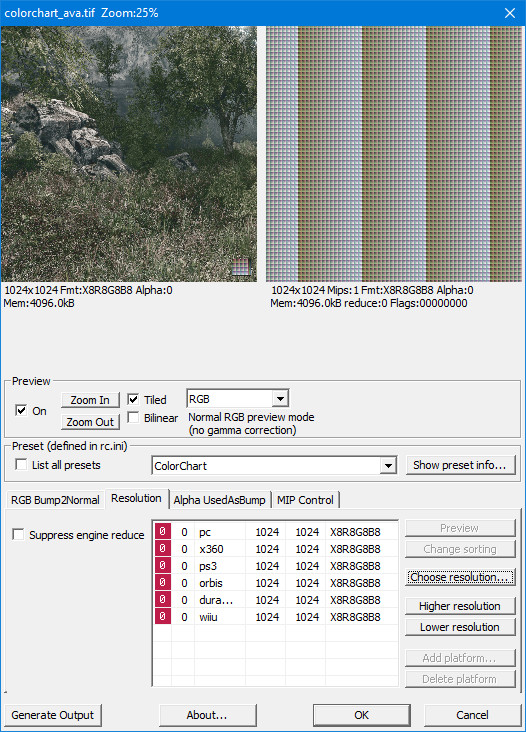The height and width of the screenshot is (732, 526).
Task: Expand the ColorChart preset dropdown
Action: (388, 465)
